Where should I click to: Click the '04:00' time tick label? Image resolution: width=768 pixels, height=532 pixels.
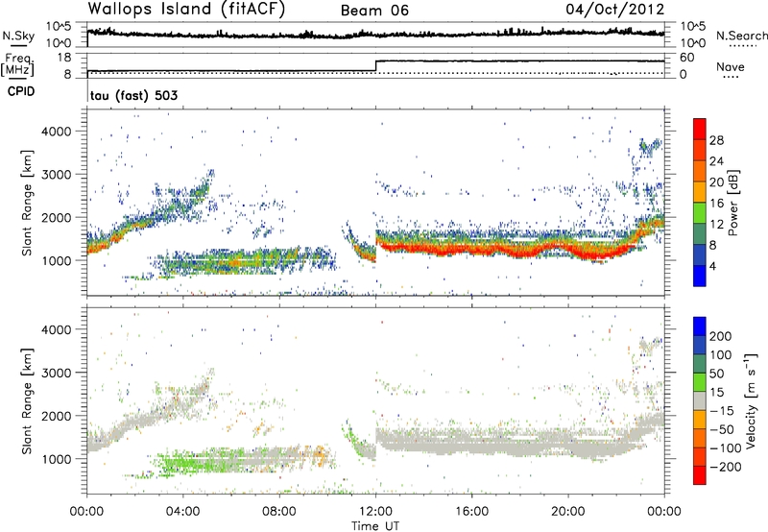tap(182, 512)
